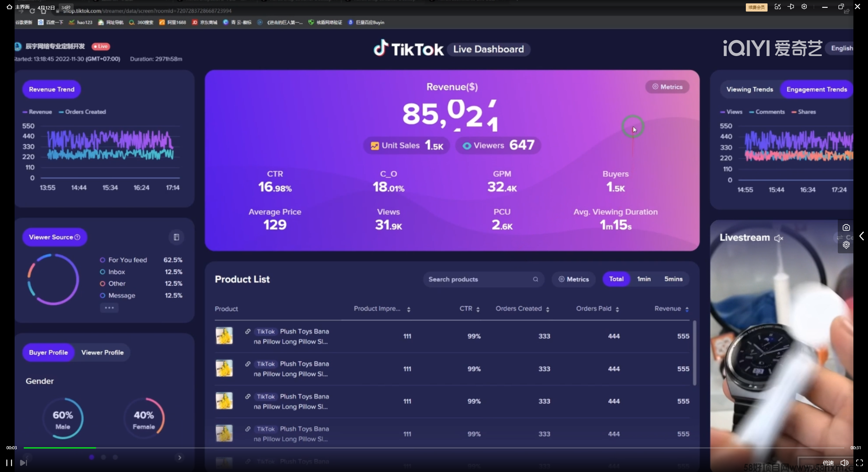Click the browser address bar URL
The image size is (868, 472).
(147, 11)
